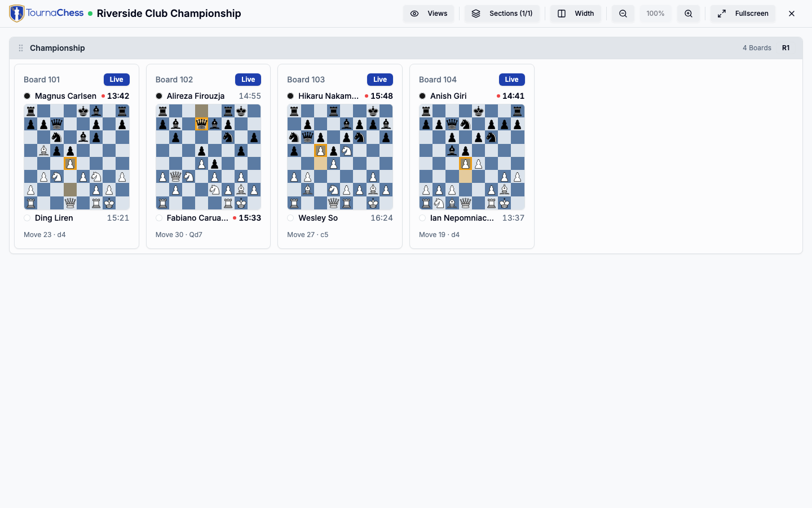812x508 pixels.
Task: Click the R1 round indicator
Action: point(786,48)
